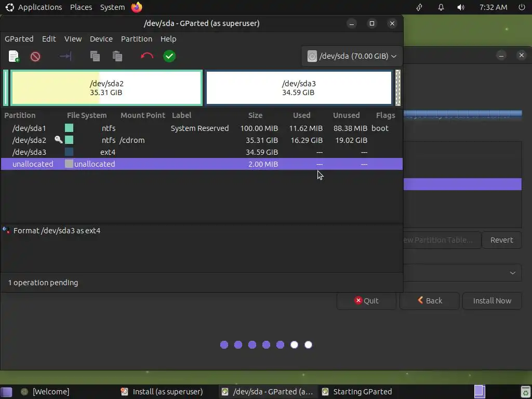This screenshot has width=532, height=399.
Task: Select unallocated sliver at disk map end
Action: (x=398, y=88)
